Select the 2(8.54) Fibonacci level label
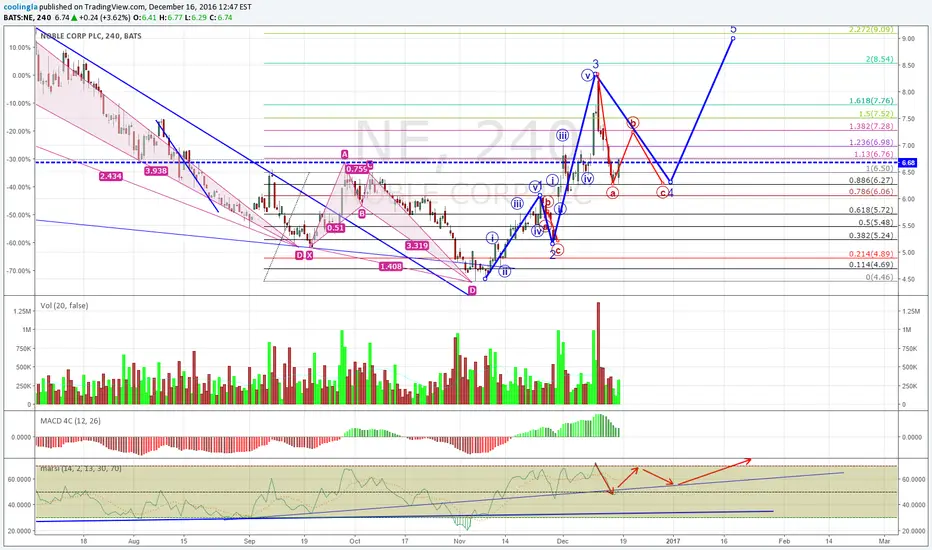 pyautogui.click(x=880, y=59)
